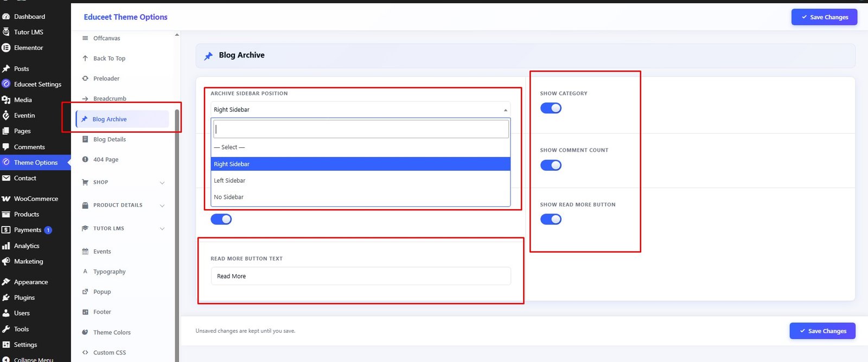
Task: Click the Footer layout icon
Action: click(85, 312)
